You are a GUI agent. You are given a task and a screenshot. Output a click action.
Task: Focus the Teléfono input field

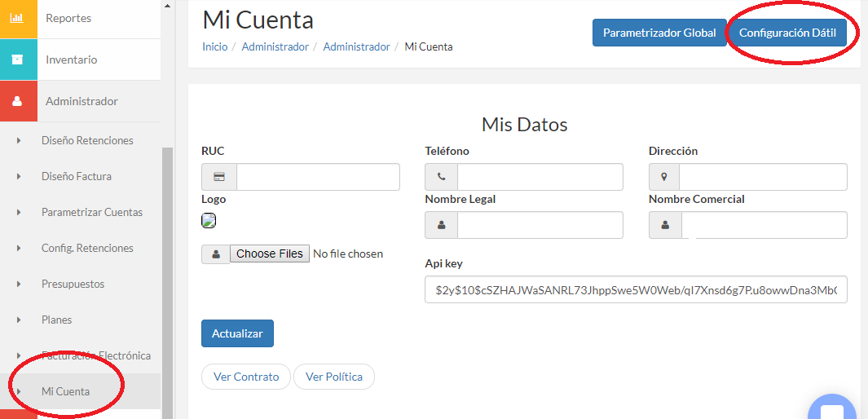pos(540,177)
